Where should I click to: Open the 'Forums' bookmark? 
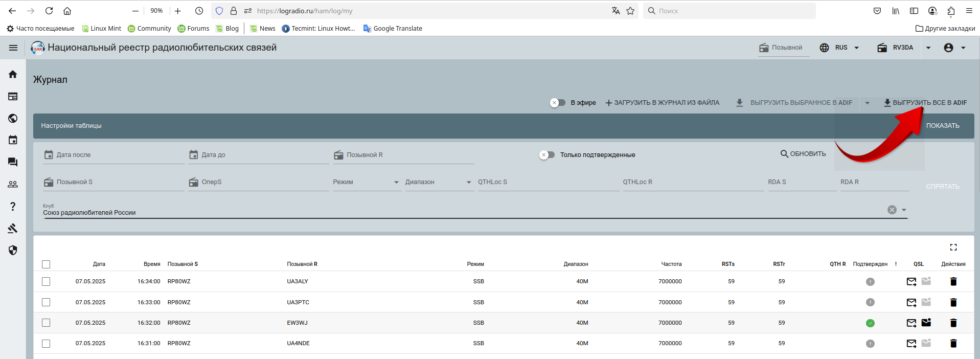pos(193,29)
